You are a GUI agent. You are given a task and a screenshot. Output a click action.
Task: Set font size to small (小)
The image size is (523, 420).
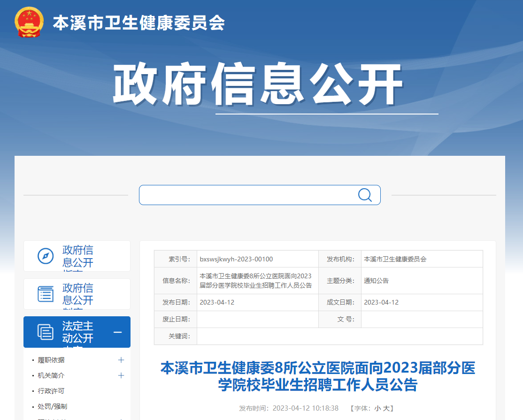click(377, 408)
